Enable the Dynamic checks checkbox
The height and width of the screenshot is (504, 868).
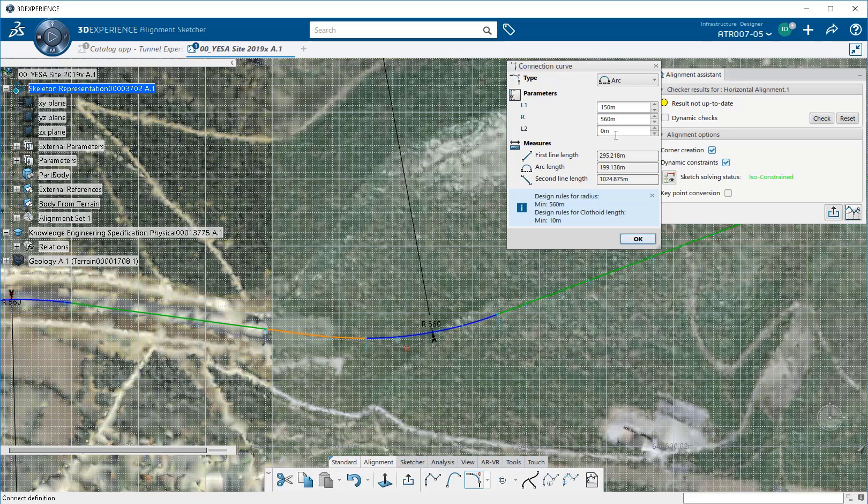(665, 118)
